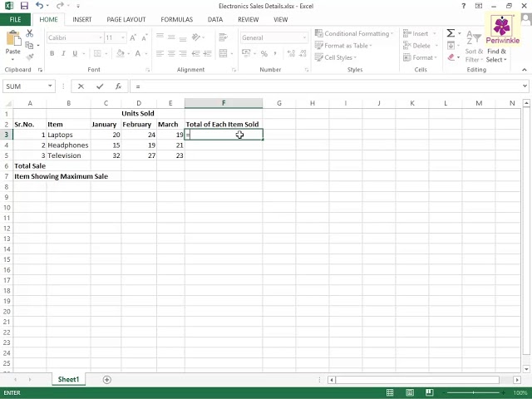Viewport: 532px width, 399px height.
Task: Switch to the INSERT tab
Action: click(x=81, y=19)
